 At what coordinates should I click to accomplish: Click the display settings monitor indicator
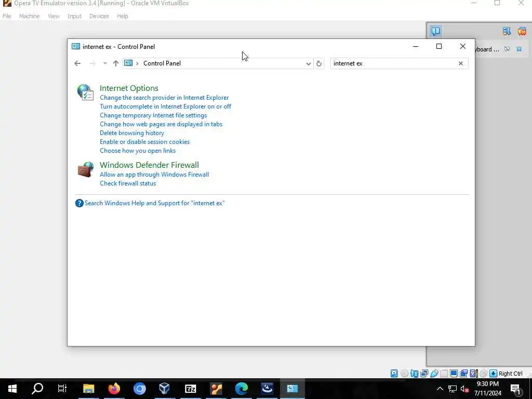click(454, 374)
